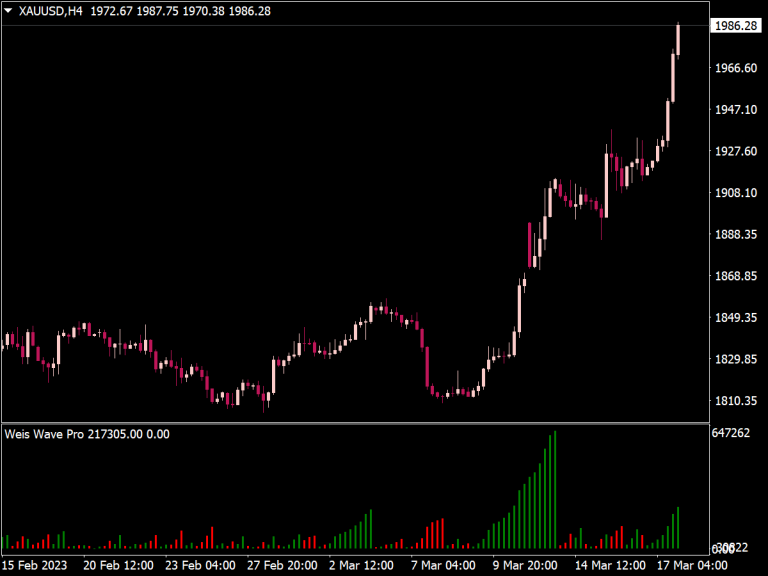Click the tallest green Weis Wave bar
This screenshot has width=768, height=576.
[555, 490]
